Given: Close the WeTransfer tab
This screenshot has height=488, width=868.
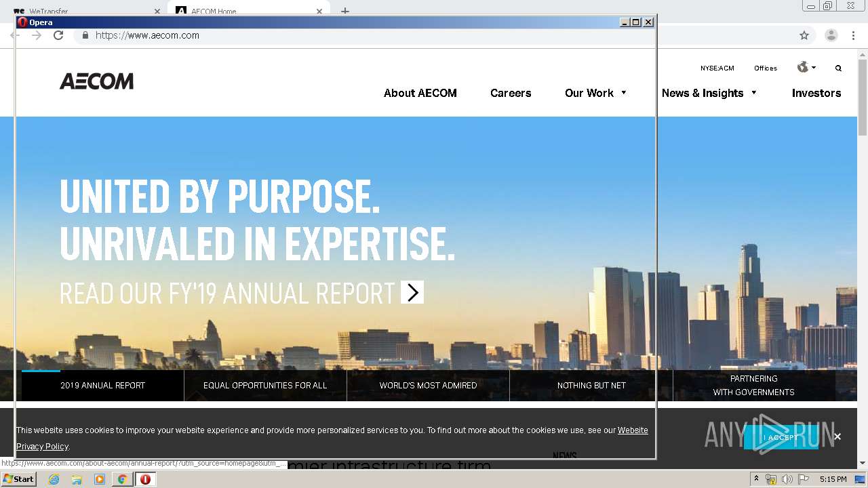Looking at the screenshot, I should pyautogui.click(x=157, y=12).
